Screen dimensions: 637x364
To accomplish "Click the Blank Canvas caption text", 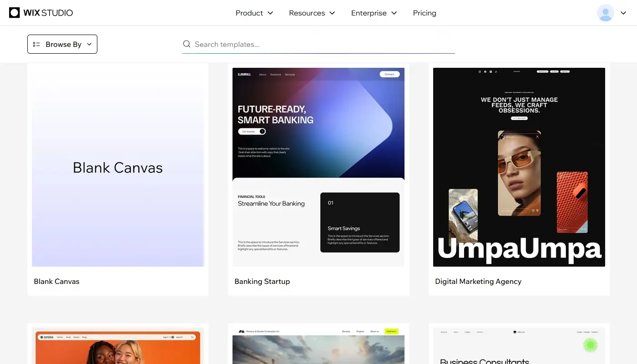I will pos(56,281).
